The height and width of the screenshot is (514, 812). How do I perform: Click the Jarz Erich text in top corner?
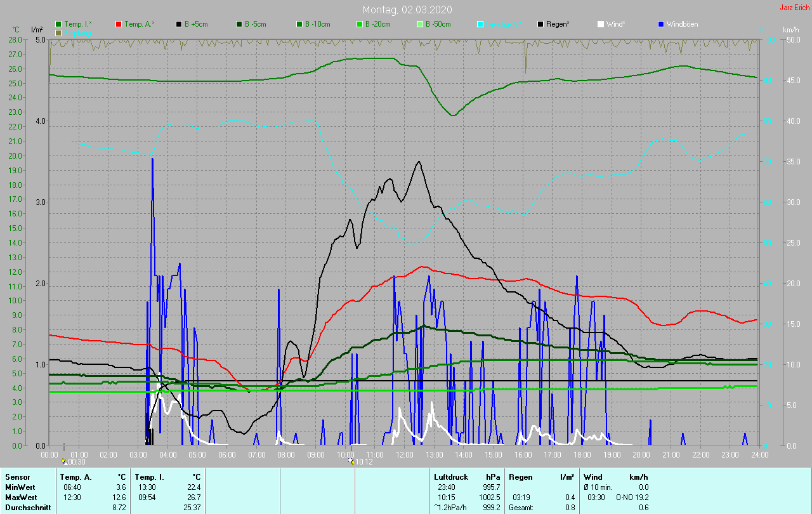click(794, 8)
